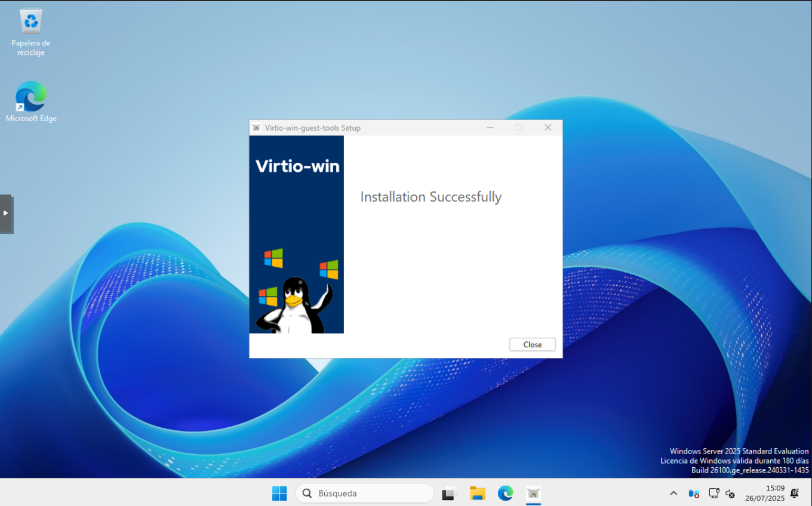Image resolution: width=812 pixels, height=506 pixels.
Task: Minimize the Virtio-win-guest-tools Setup window
Action: [x=490, y=128]
